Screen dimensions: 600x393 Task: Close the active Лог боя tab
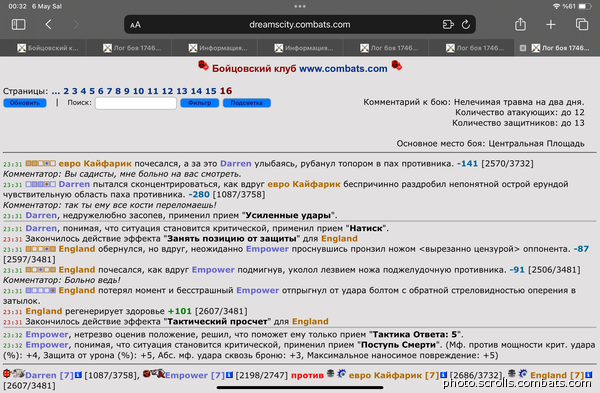pyautogui.click(x=523, y=48)
